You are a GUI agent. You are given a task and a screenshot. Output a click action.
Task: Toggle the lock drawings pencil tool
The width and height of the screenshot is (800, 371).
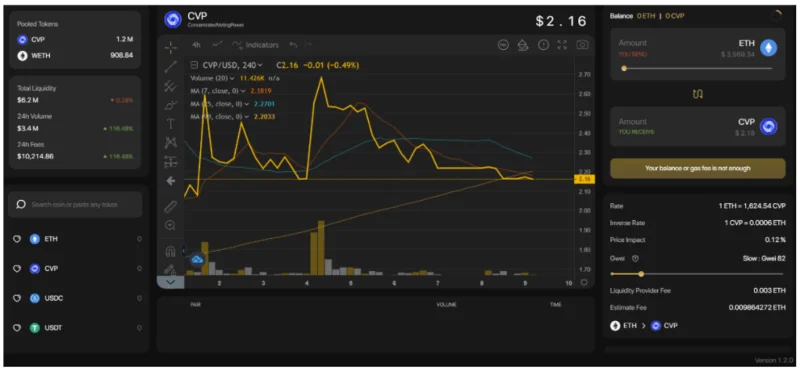pos(171,269)
